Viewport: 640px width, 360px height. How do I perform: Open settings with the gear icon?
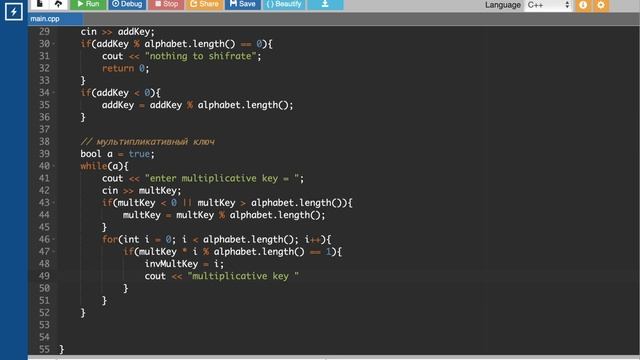point(601,5)
